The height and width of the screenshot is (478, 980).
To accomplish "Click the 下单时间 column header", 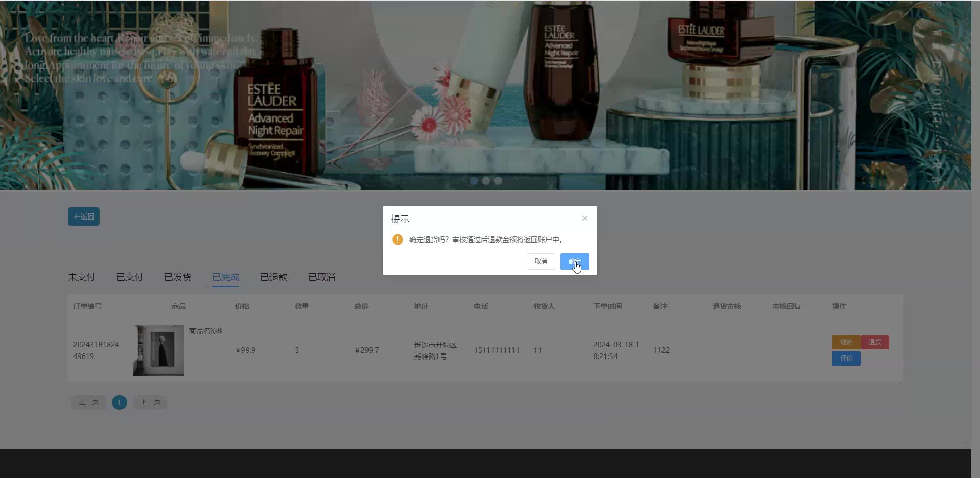I will point(607,306).
